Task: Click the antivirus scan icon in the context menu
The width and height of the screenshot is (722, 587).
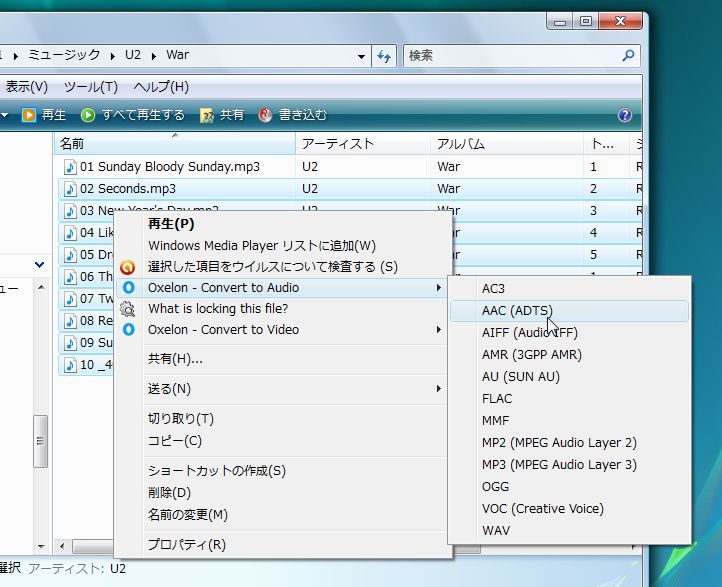Action: (128, 267)
